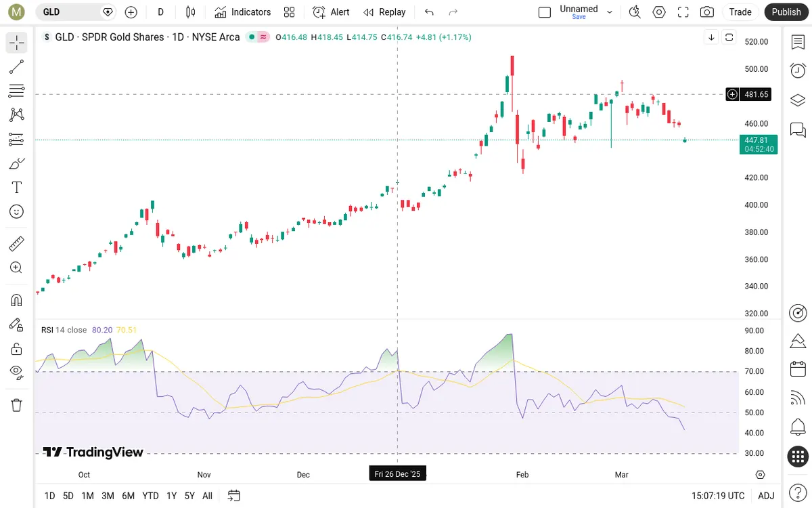Select the 1D time range tab

[49, 496]
